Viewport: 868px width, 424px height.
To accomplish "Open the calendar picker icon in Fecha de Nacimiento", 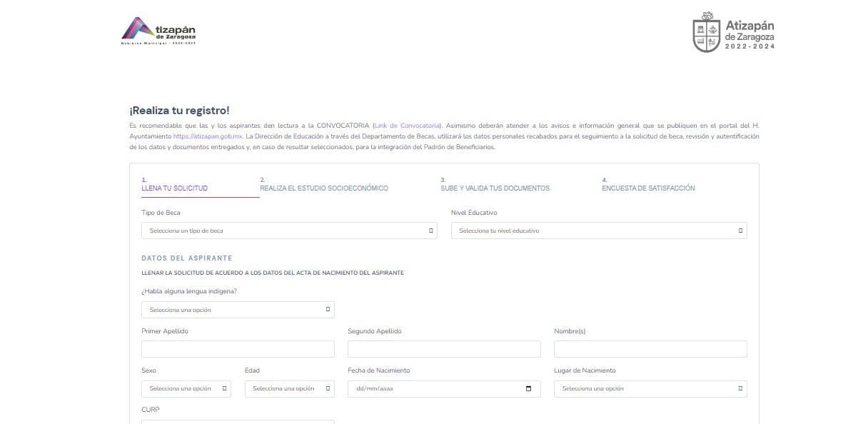I will (528, 389).
